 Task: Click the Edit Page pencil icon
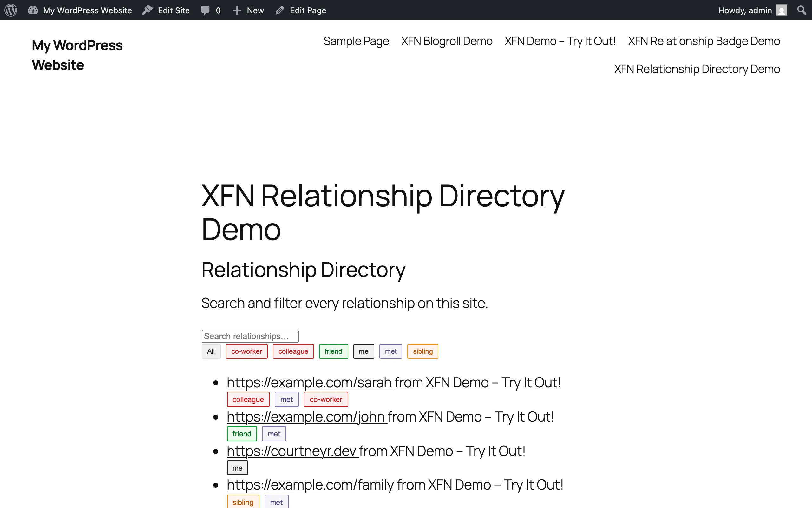point(280,10)
